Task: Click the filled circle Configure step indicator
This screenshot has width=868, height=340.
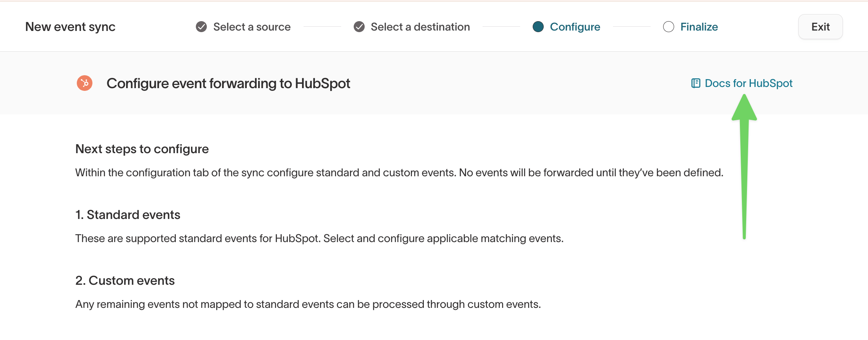Action: point(538,27)
